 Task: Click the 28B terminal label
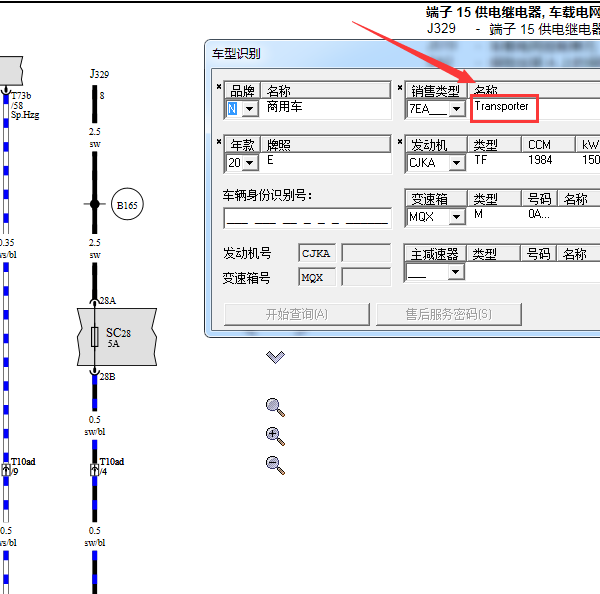(x=108, y=377)
